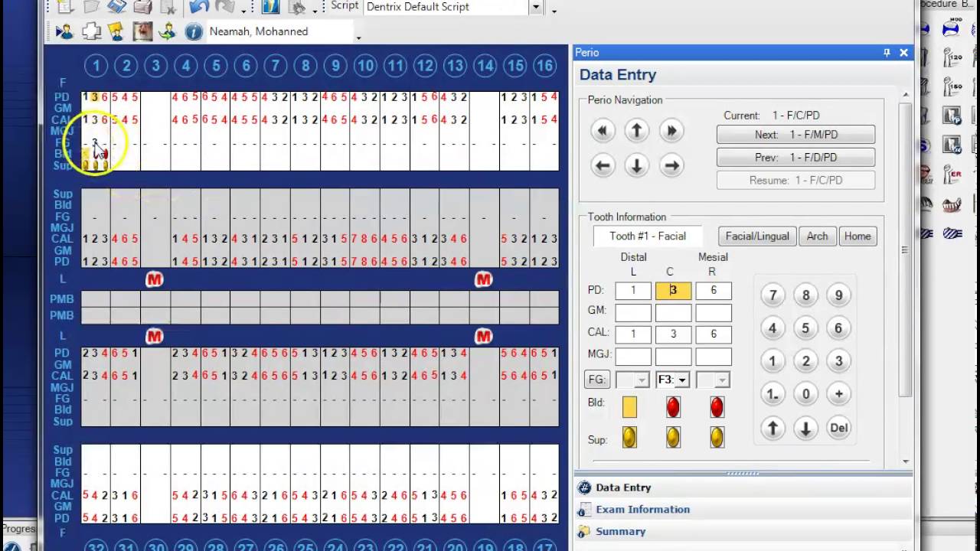The height and width of the screenshot is (551, 980).
Task: Toggle suppuration indicator for mesial site
Action: point(717,438)
